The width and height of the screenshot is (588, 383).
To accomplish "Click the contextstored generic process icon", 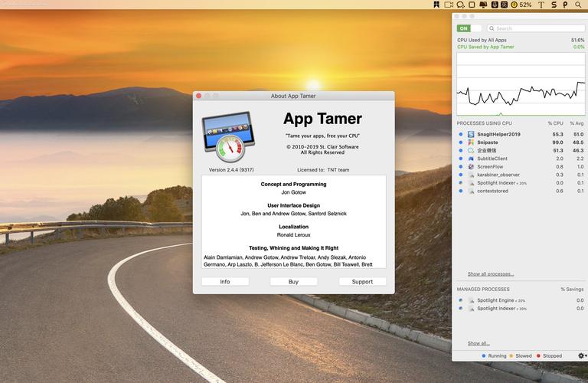I will pyautogui.click(x=472, y=191).
